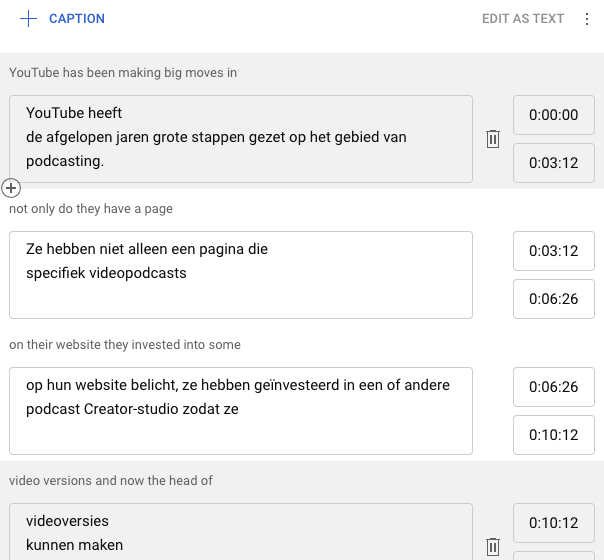Select source text 'video versions and now the head of'
Screen dimensions: 604x560
pos(111,481)
